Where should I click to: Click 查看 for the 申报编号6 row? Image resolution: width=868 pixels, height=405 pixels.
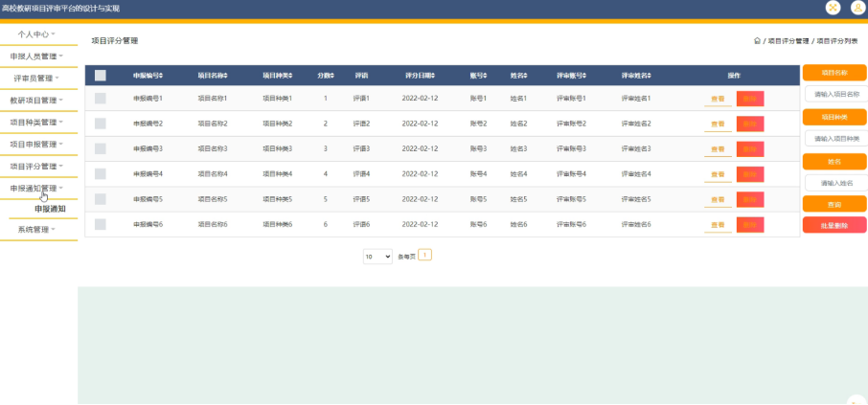[x=718, y=225]
